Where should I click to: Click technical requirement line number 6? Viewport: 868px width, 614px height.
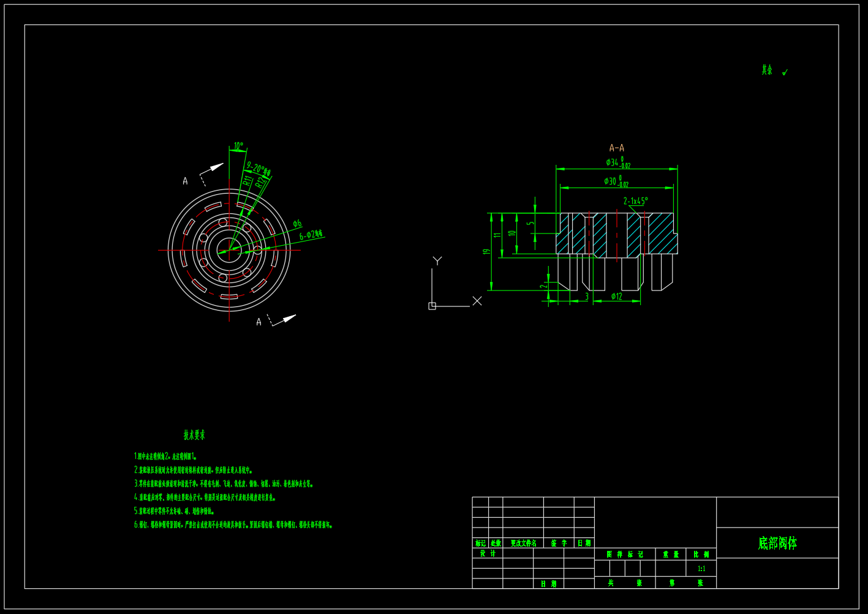click(x=233, y=525)
